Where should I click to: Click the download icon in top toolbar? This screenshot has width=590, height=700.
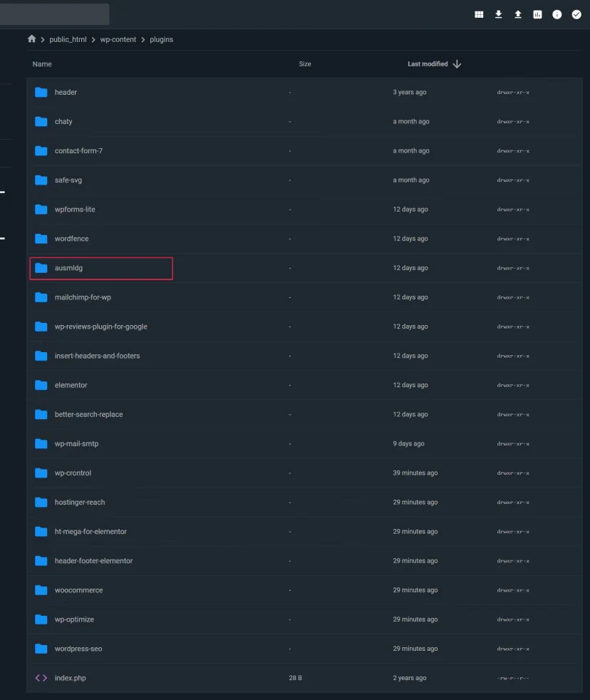click(499, 15)
